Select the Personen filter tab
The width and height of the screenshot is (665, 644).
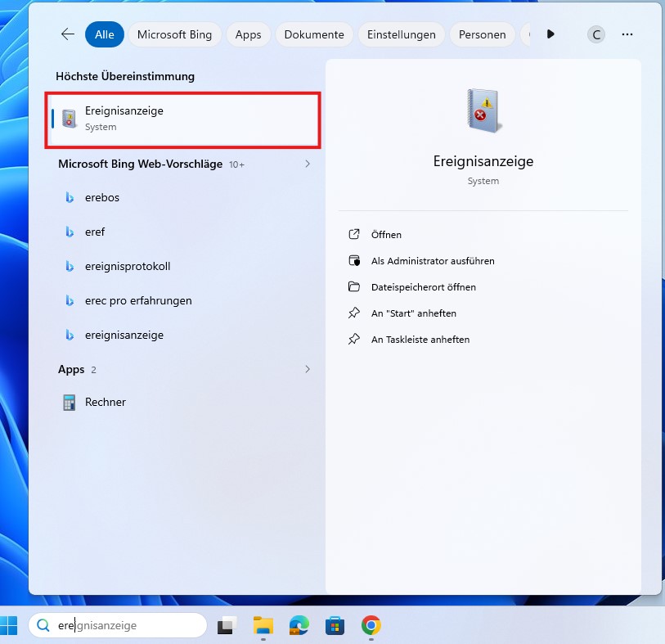click(483, 34)
